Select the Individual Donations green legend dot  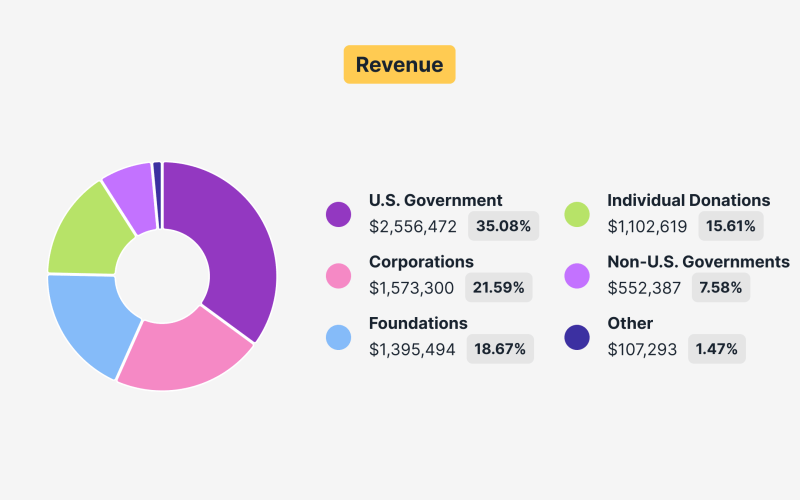577,214
